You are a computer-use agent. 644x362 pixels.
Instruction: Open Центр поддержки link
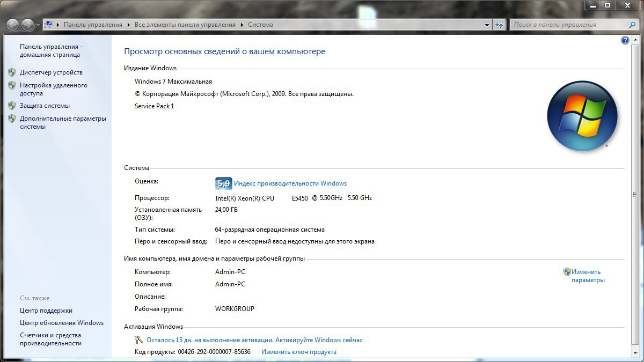46,311
